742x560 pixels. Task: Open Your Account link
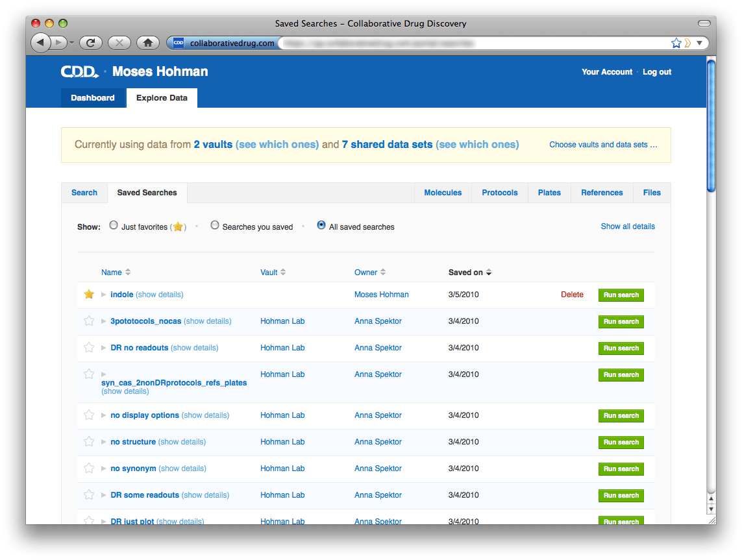tap(607, 72)
